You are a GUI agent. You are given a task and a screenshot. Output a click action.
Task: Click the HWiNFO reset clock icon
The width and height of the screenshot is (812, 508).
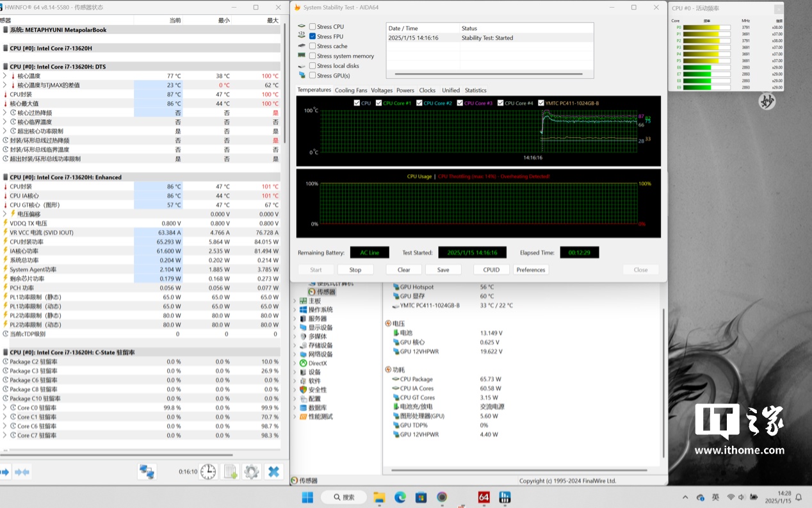coord(208,472)
